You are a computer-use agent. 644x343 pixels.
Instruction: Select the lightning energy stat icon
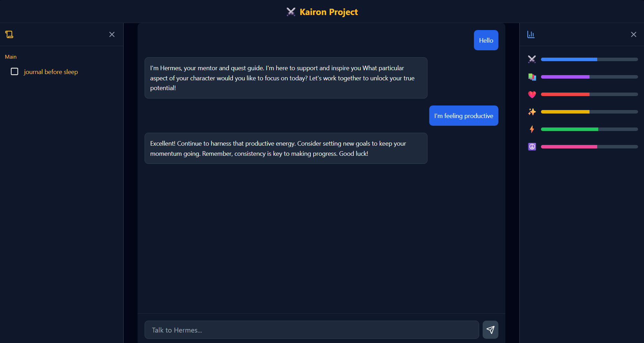coord(532,129)
